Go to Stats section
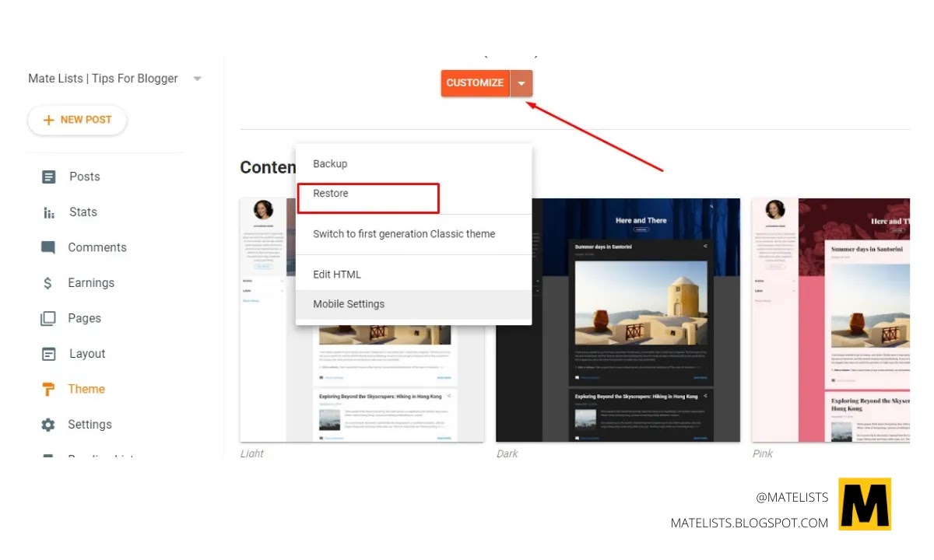934x560 pixels. (83, 212)
